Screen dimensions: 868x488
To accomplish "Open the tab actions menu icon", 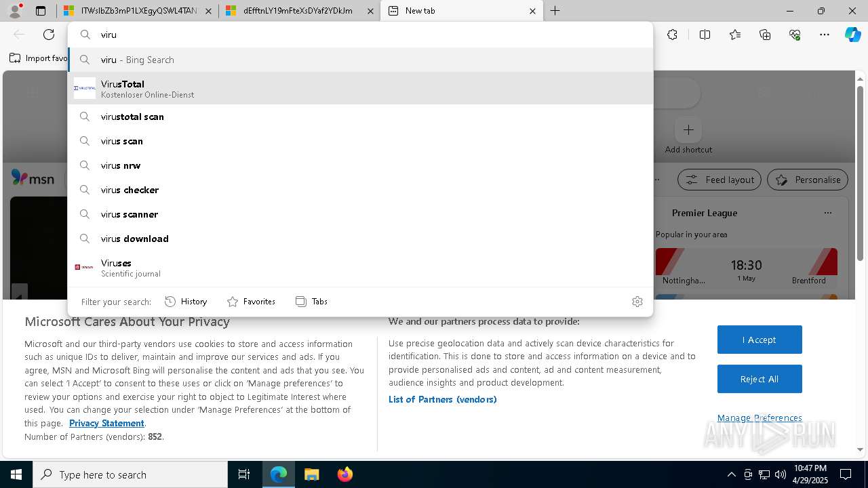I will click(x=41, y=11).
